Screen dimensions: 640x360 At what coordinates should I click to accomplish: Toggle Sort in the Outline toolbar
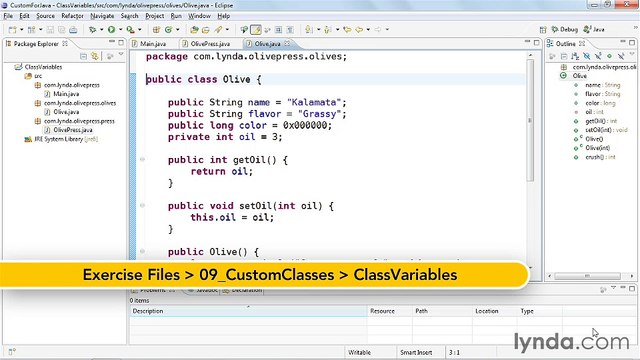[575, 56]
